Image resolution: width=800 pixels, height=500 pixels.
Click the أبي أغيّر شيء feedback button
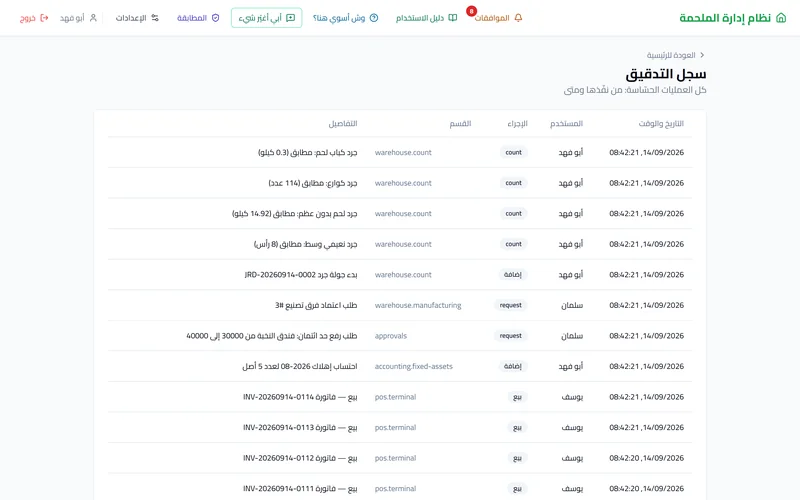pos(266,18)
